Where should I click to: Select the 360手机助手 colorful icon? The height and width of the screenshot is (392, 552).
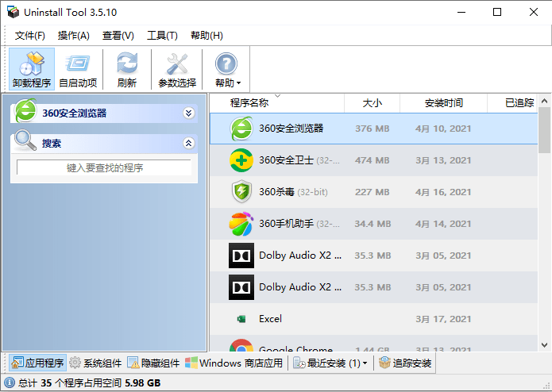(x=241, y=224)
